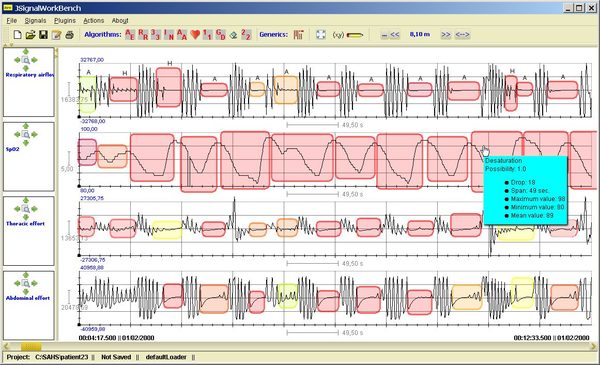Run the GD algorithm icon
Screen dimensions: 600x365
pyautogui.click(x=221, y=34)
